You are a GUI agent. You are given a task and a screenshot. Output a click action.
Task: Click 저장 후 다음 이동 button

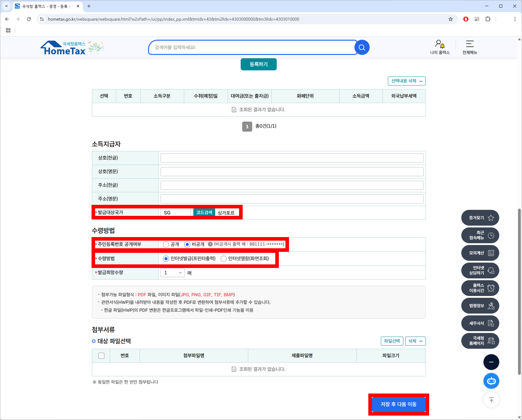point(398,404)
